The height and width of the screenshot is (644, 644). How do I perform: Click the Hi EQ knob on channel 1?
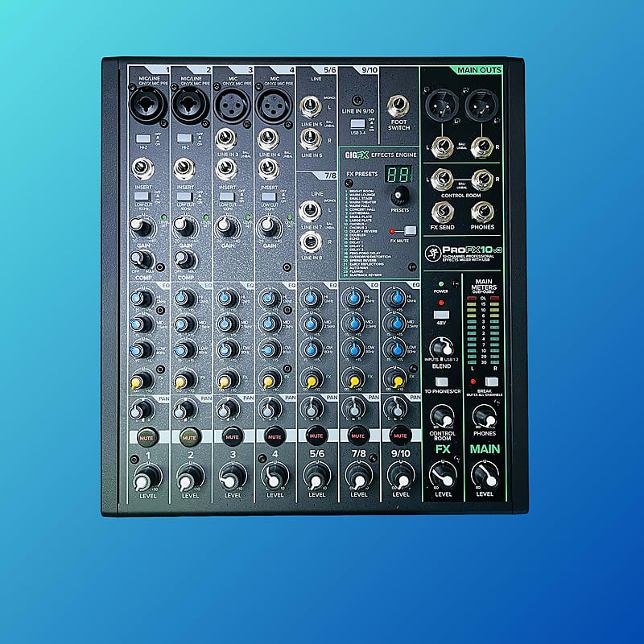coord(142,299)
